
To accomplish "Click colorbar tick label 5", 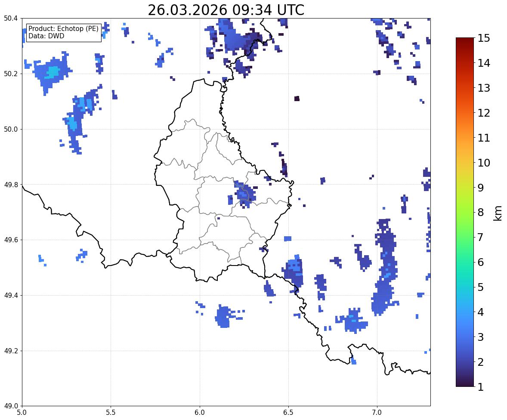I will [x=481, y=287].
